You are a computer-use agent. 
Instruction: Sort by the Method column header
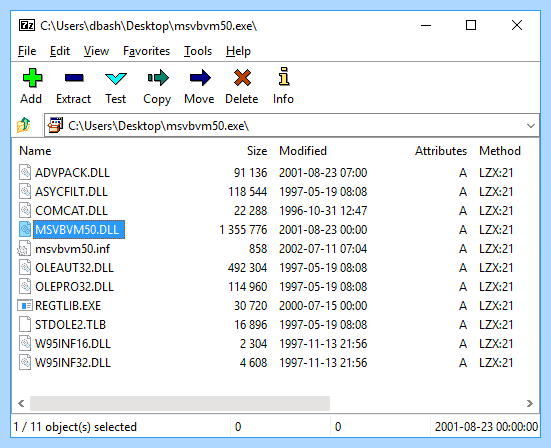(x=500, y=151)
